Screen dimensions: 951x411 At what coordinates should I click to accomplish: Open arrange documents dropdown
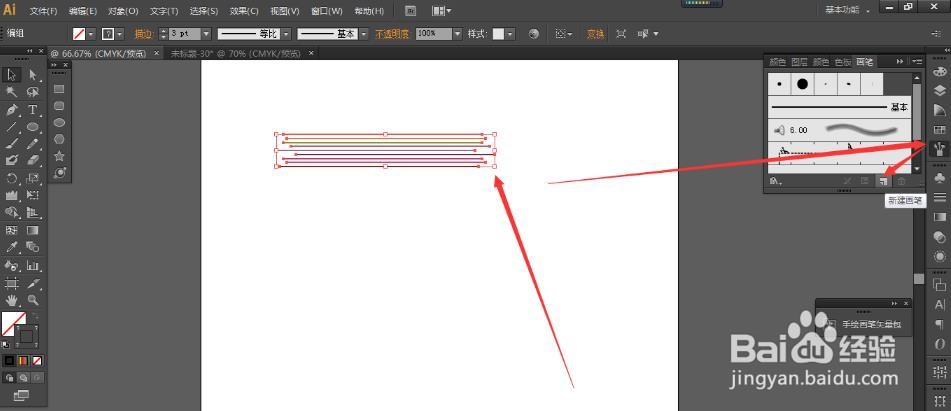[441, 10]
